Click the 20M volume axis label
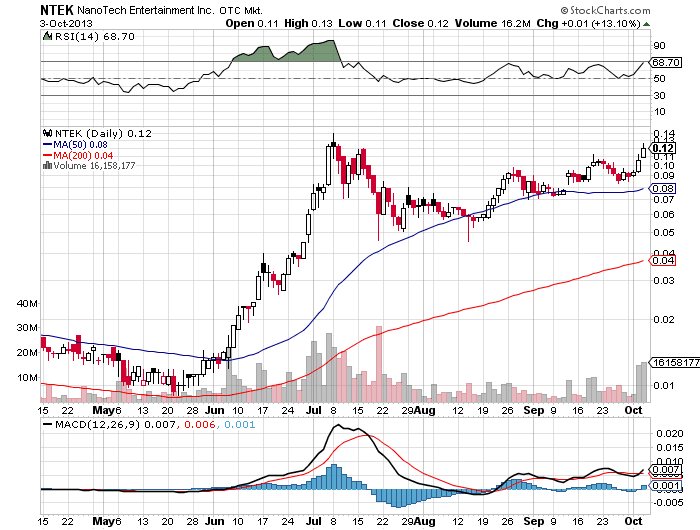This screenshot has height=530, width=700. coord(27,353)
